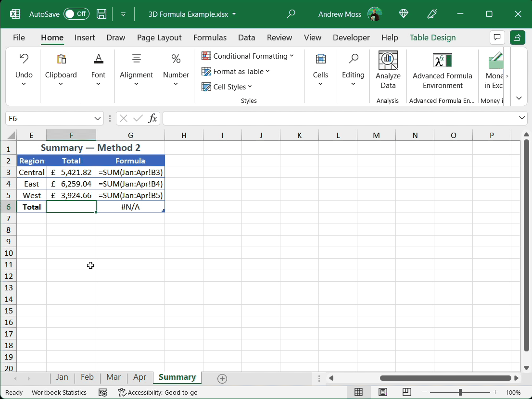
Task: Switch to Page Break Preview view
Action: pos(406,392)
